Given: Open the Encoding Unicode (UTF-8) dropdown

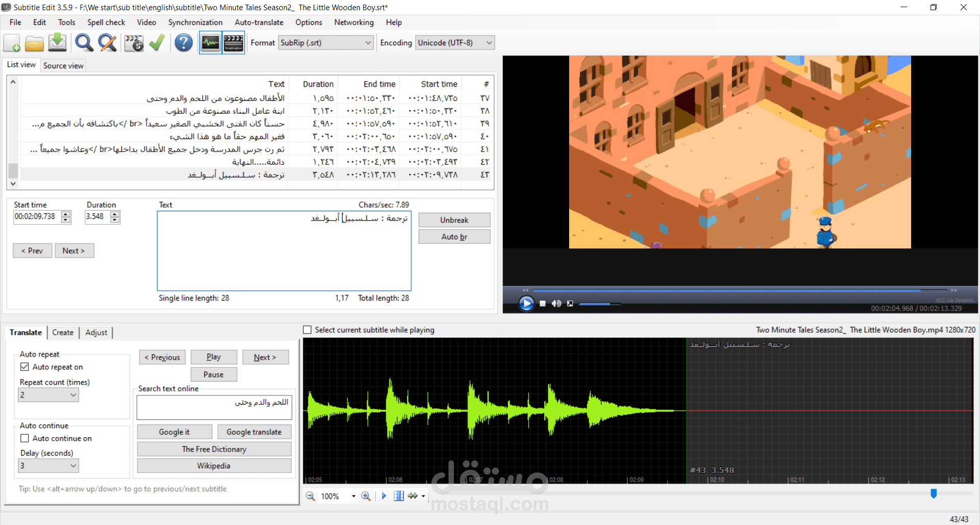Looking at the screenshot, I should [x=455, y=43].
